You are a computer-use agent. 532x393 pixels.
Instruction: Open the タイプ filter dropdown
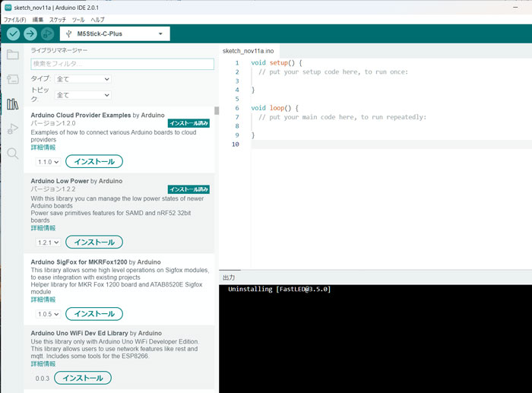coord(82,79)
